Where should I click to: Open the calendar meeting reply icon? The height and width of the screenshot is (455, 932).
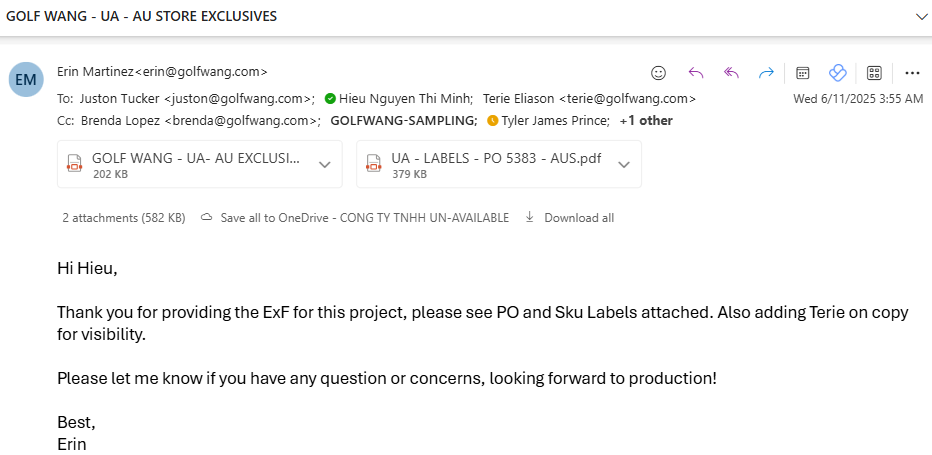pyautogui.click(x=802, y=72)
